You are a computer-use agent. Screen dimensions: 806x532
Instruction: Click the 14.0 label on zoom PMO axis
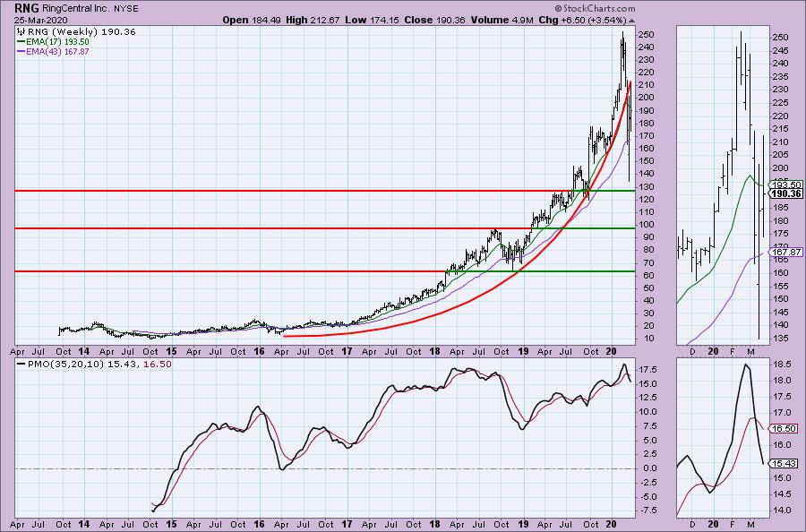point(781,511)
